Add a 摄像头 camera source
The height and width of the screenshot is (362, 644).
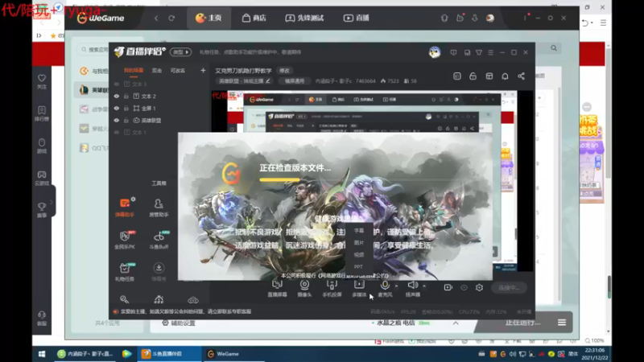click(x=304, y=288)
